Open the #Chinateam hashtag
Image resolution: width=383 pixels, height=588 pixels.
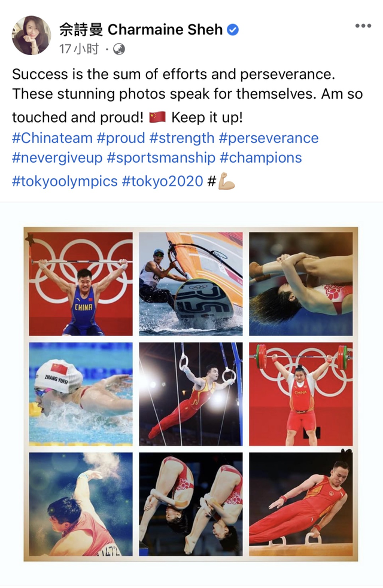point(52,138)
